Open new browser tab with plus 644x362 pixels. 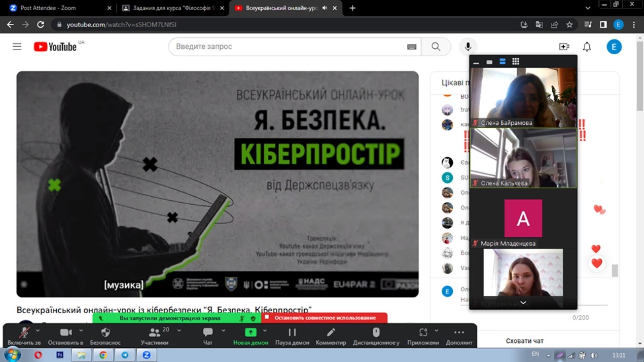coord(353,8)
